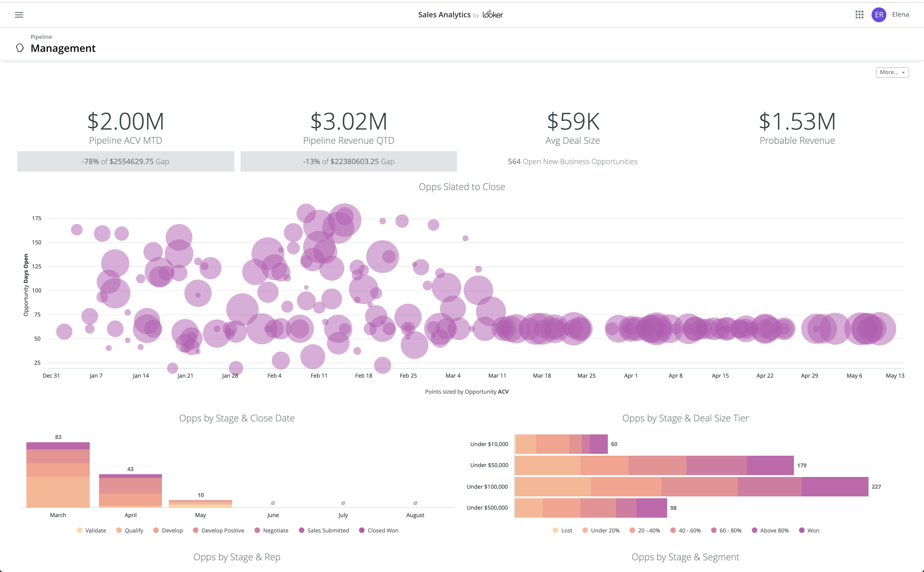Click the Won legend color dot
924x572 pixels.
point(802,530)
